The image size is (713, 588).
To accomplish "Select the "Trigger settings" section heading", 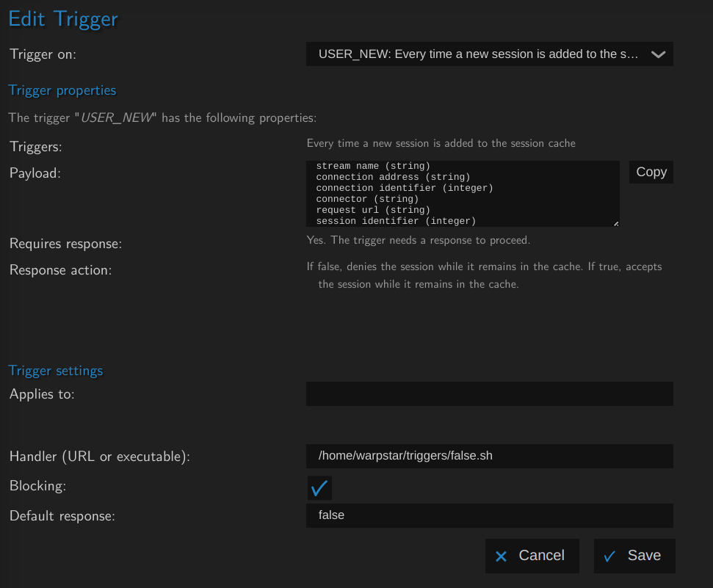I will click(56, 371).
